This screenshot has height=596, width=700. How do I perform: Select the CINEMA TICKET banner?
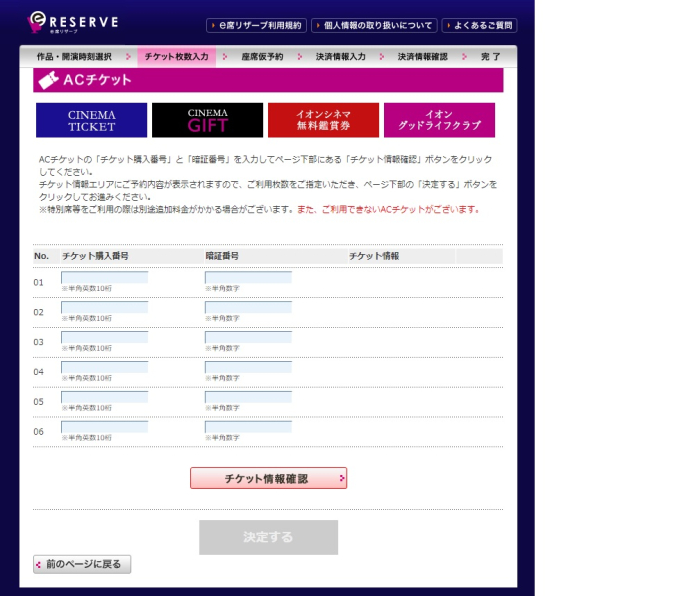pos(91,120)
